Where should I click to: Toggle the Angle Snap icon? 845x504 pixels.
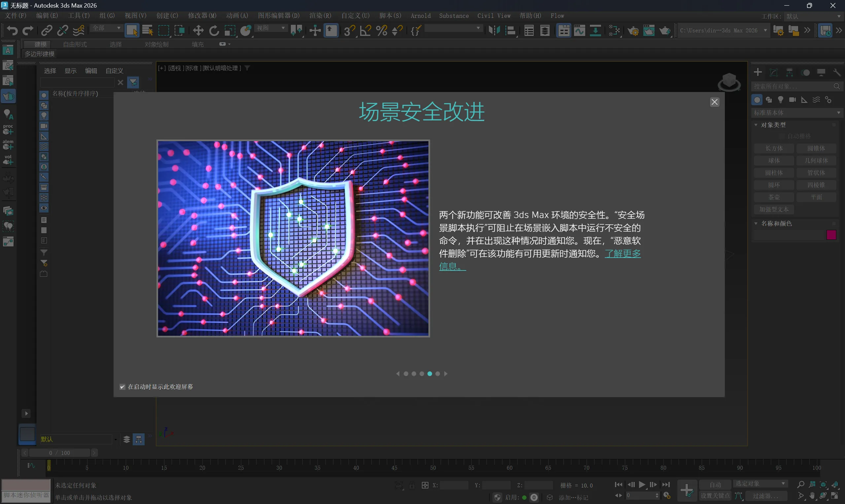click(x=365, y=31)
